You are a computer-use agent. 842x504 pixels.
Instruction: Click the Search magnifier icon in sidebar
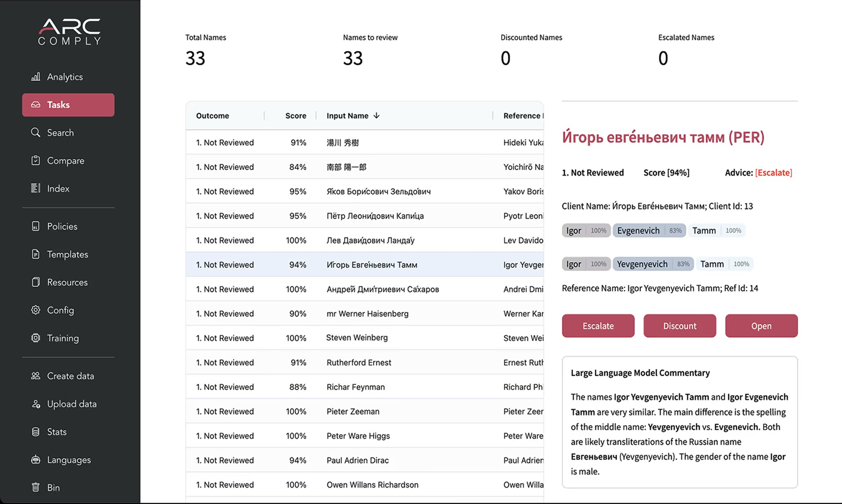point(36,132)
